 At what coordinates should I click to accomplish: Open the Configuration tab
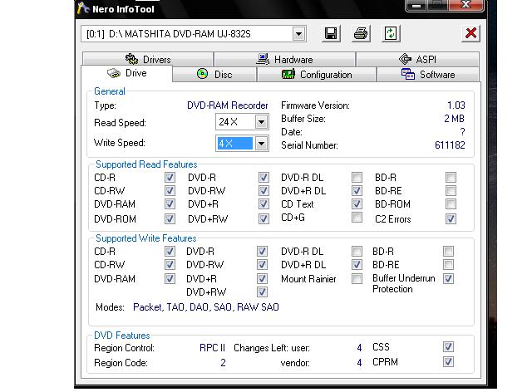pos(317,75)
